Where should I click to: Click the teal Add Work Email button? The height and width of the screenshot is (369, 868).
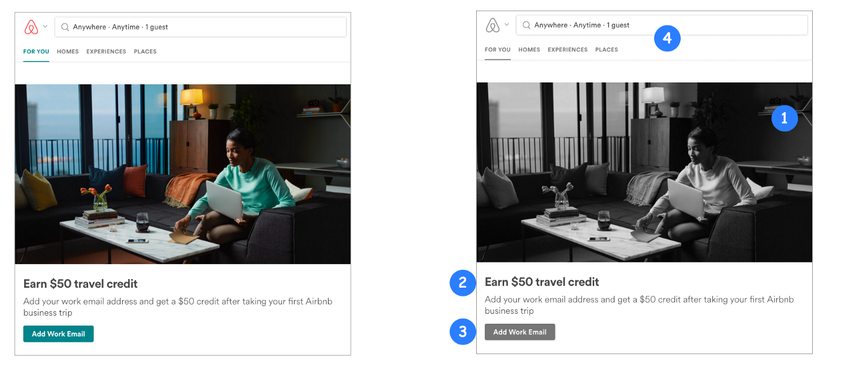click(58, 334)
